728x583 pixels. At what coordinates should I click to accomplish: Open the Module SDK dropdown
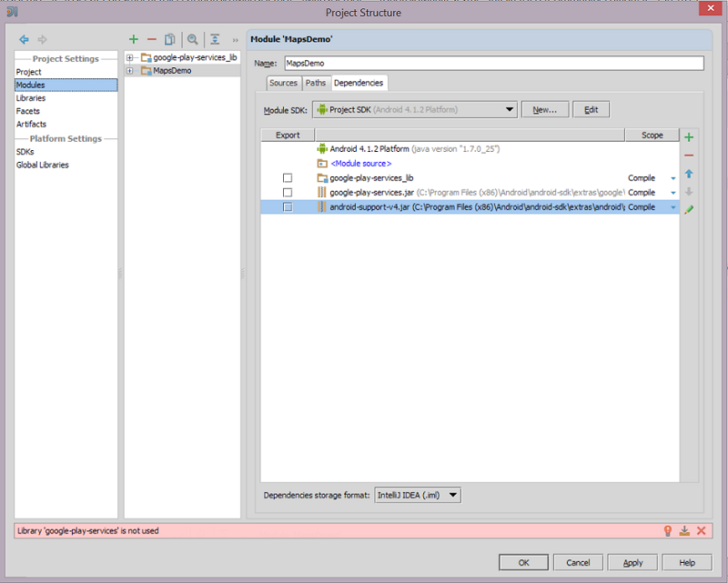point(415,109)
